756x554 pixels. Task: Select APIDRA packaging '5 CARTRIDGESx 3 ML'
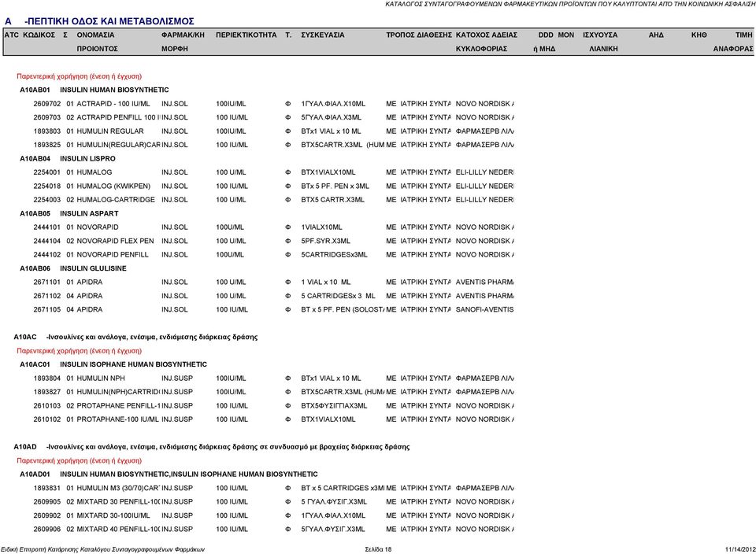[338, 296]
